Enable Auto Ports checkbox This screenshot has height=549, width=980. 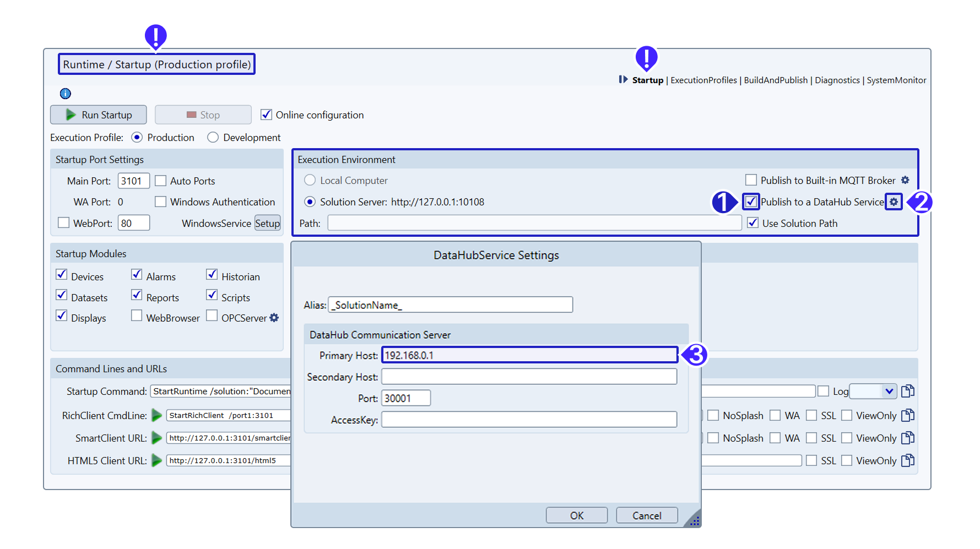[161, 181]
